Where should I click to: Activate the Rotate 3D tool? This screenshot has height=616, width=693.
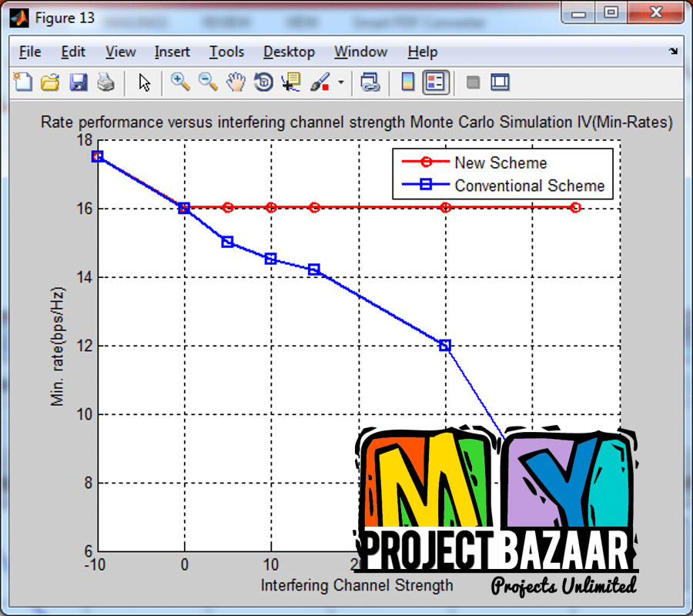pos(263,82)
